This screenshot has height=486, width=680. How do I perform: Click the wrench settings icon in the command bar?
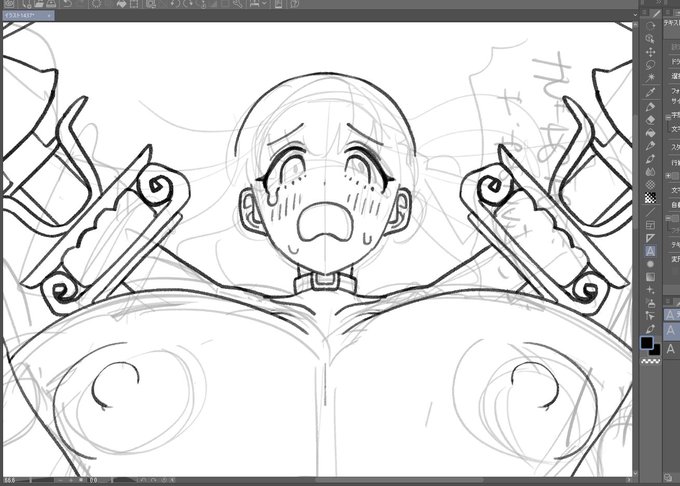pos(238,4)
